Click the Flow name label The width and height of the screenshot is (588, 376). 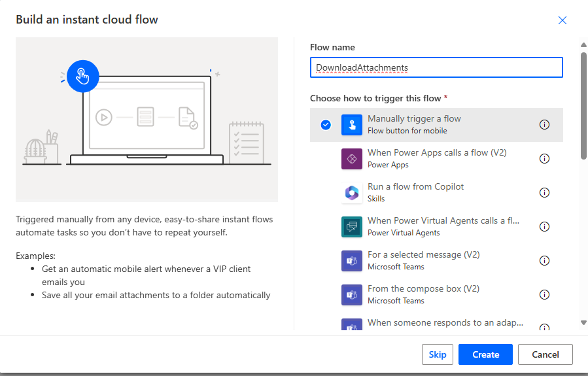(x=332, y=47)
